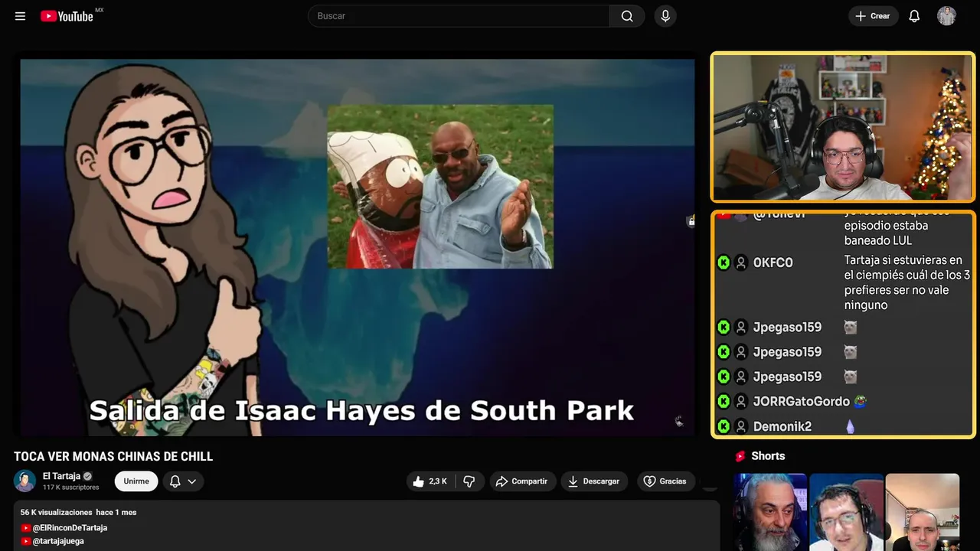
Task: Click the streamer webcam overlay
Action: point(843,127)
